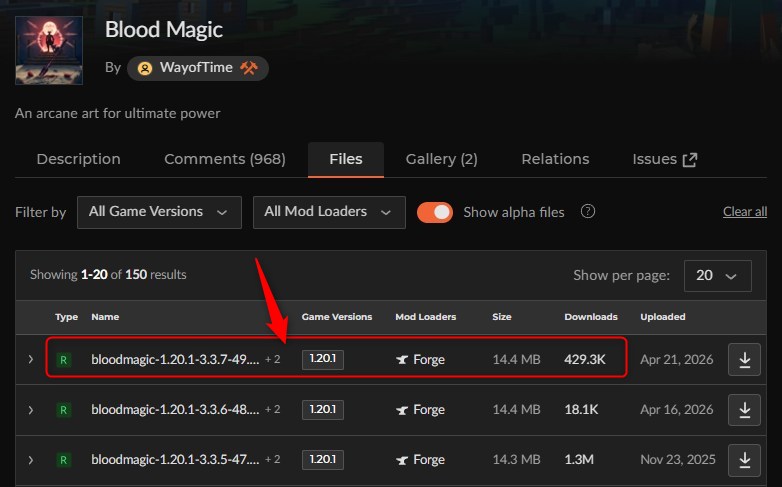The image size is (782, 487).
Task: Click the Name column header
Action: point(105,317)
